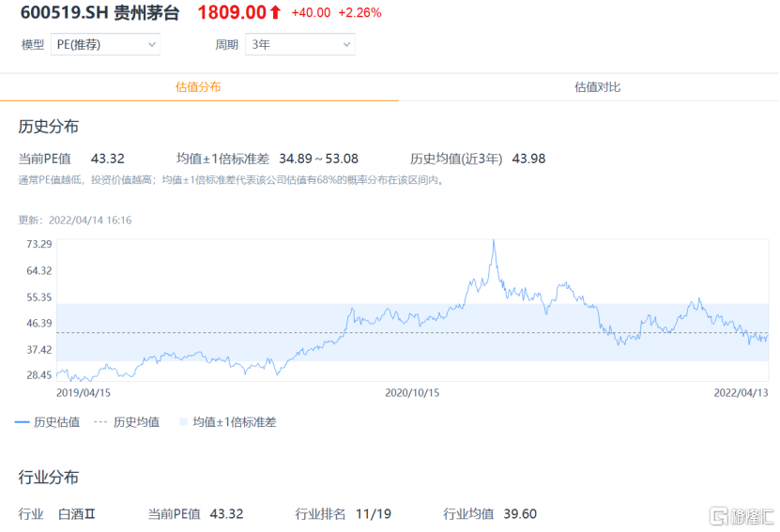Click the 行业排名 value 11/19

[x=374, y=514]
